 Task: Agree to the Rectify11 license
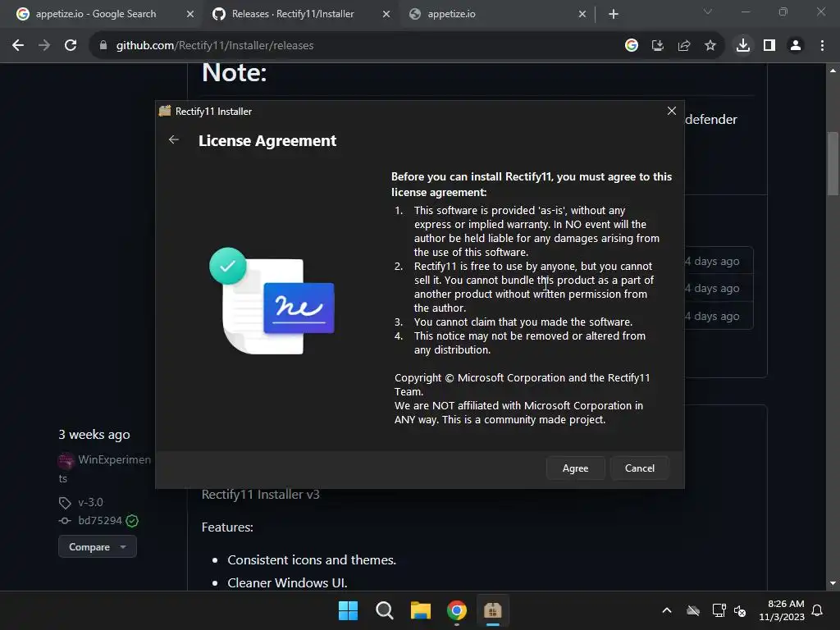(575, 468)
